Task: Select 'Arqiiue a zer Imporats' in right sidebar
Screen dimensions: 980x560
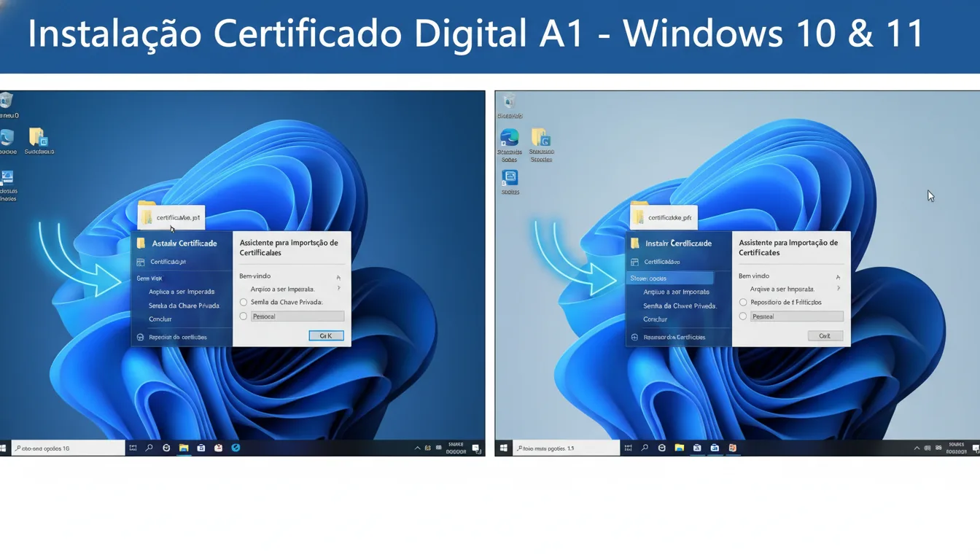Action: 676,292
